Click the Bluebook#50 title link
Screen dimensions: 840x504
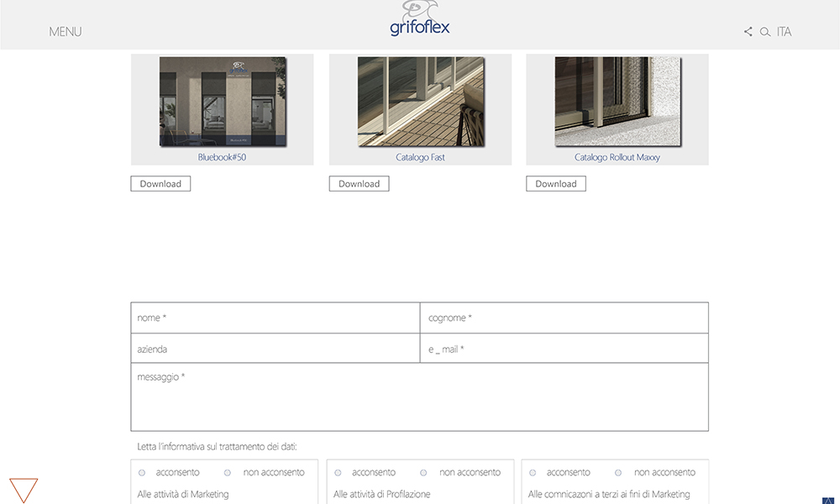tap(222, 157)
